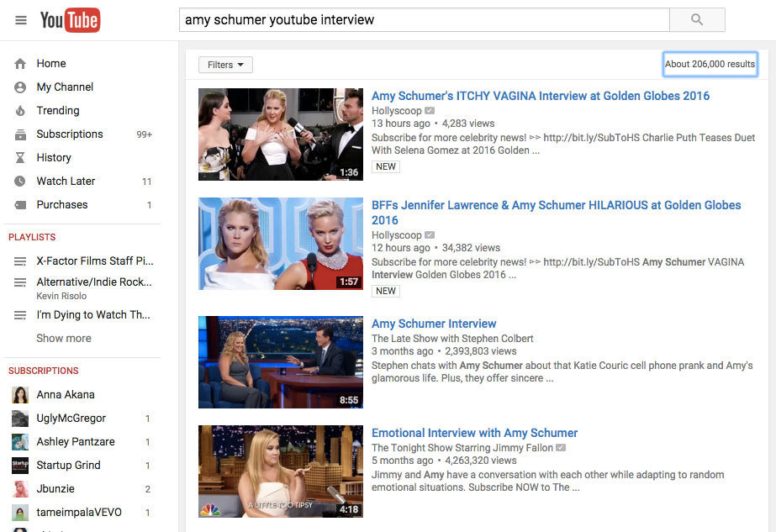Play the 4:18 Fallon interview thumbnail

[281, 471]
